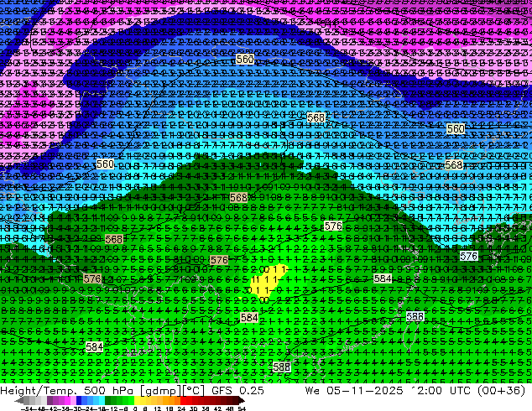Viewport: 532px width, 411px height.
Task: Select the forecast offset "(00+36)"
Action: click(x=502, y=391)
